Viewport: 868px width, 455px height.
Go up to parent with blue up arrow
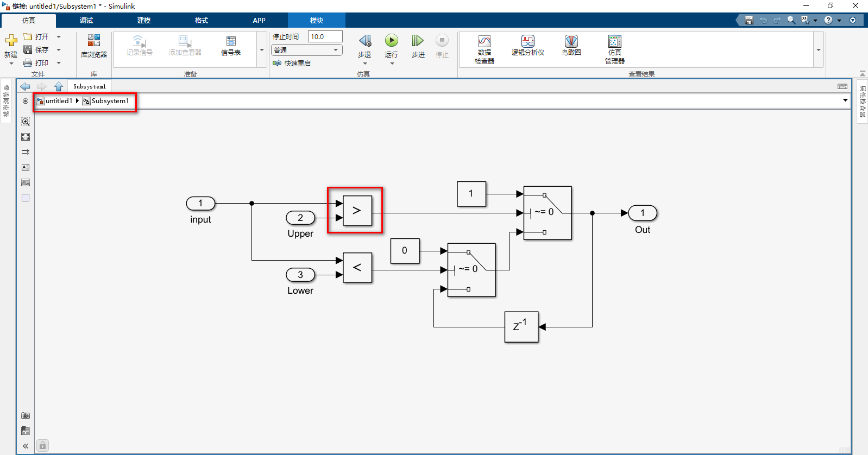pyautogui.click(x=59, y=86)
